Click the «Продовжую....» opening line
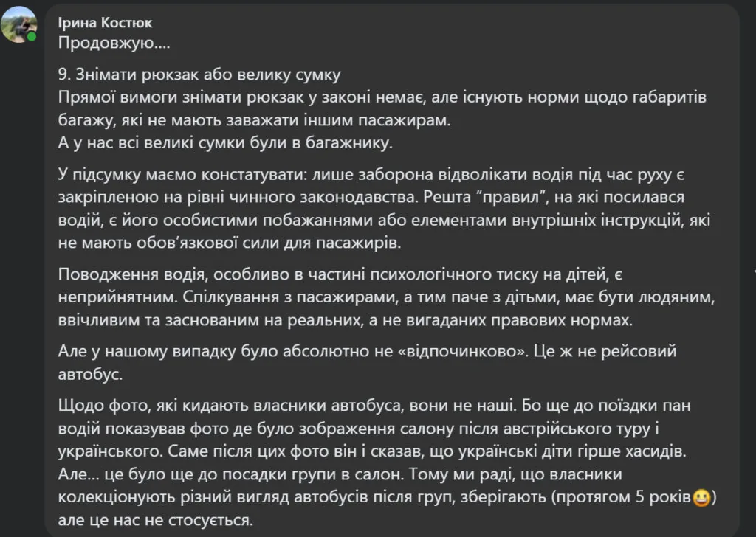This screenshot has height=537, width=756. (114, 43)
